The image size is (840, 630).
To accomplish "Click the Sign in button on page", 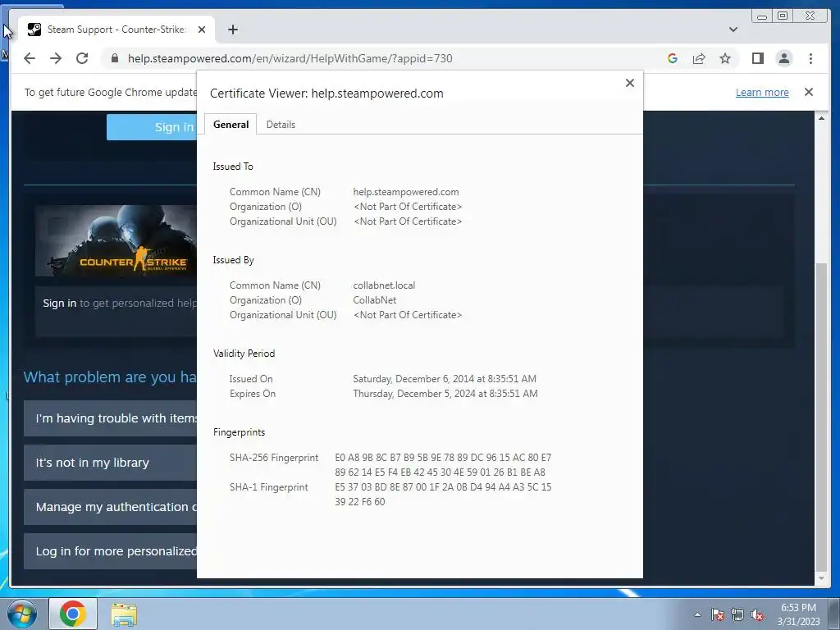I will tap(152, 127).
